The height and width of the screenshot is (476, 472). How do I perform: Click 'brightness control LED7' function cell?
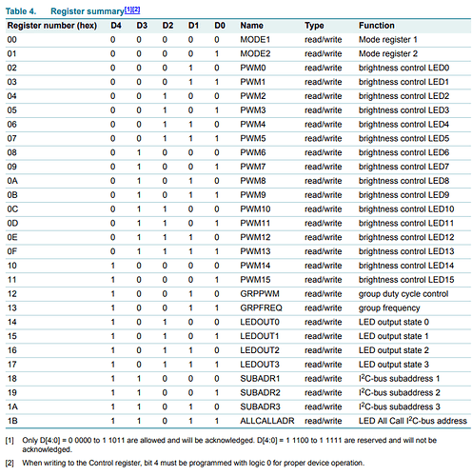(403, 167)
